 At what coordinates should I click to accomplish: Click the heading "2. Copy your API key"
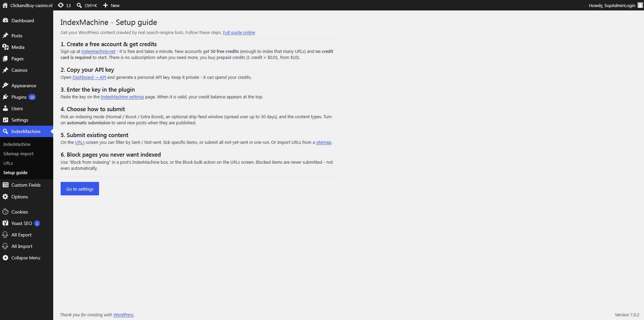click(x=87, y=70)
